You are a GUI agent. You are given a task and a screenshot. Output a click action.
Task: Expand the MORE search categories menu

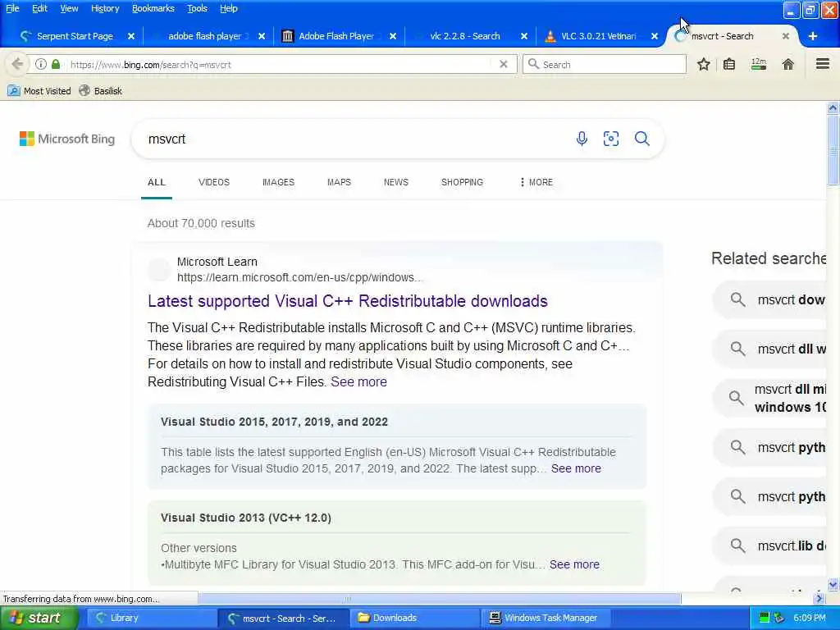536,182
